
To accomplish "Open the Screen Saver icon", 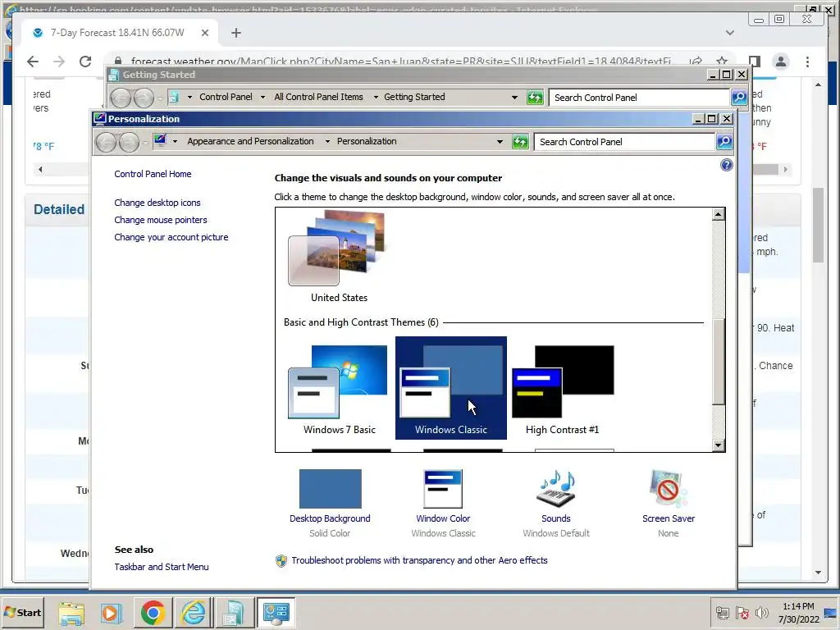I will [x=668, y=489].
